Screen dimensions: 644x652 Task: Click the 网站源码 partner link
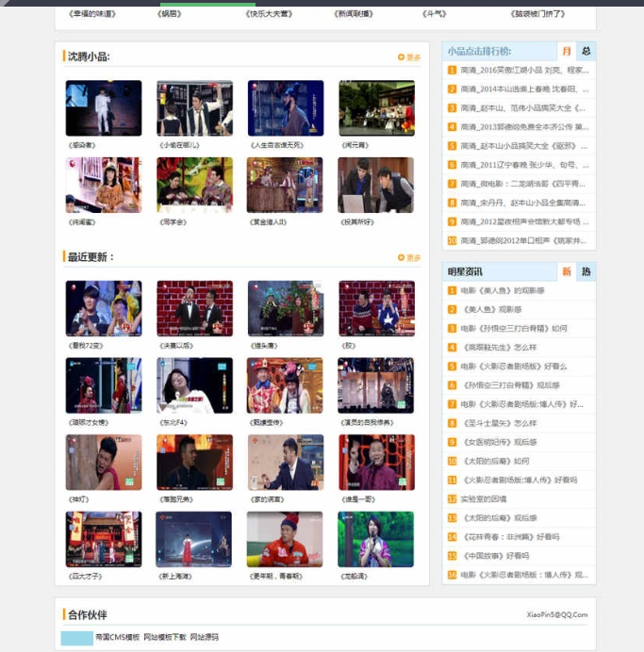(x=205, y=637)
